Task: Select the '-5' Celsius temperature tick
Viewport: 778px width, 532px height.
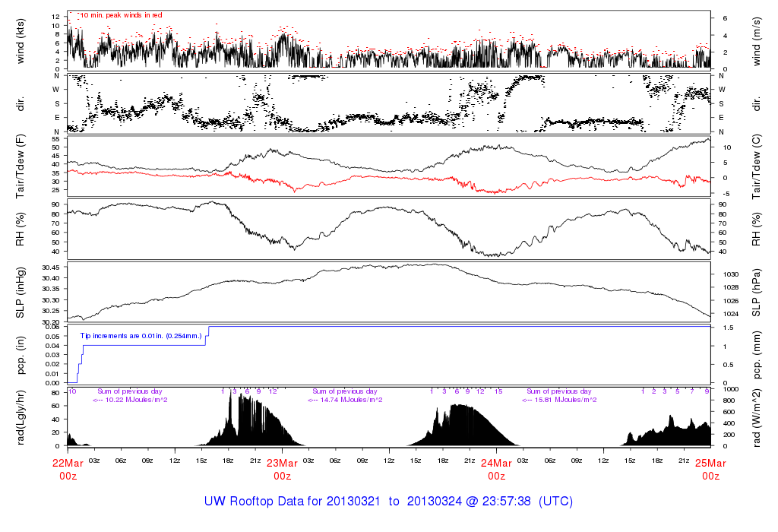Action: (x=727, y=194)
